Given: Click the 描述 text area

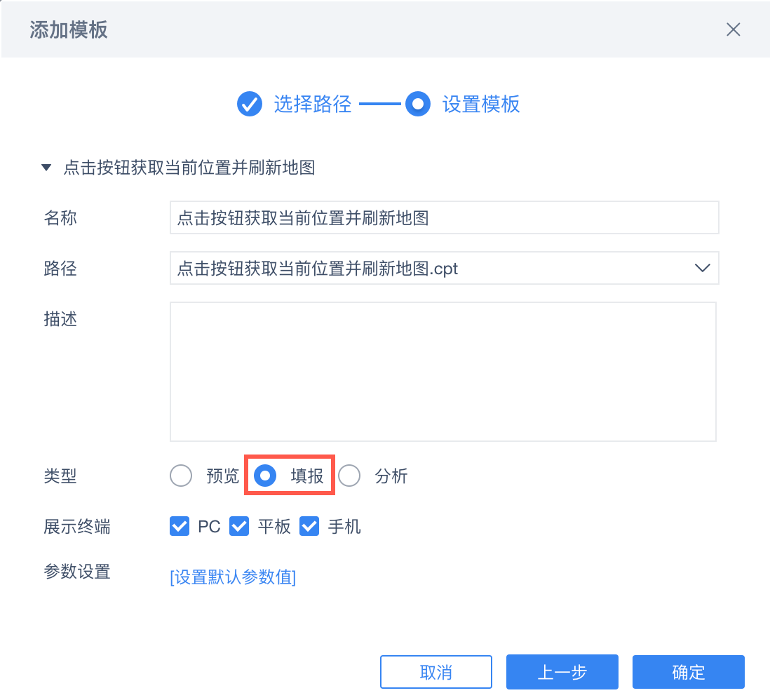Looking at the screenshot, I should [443, 371].
